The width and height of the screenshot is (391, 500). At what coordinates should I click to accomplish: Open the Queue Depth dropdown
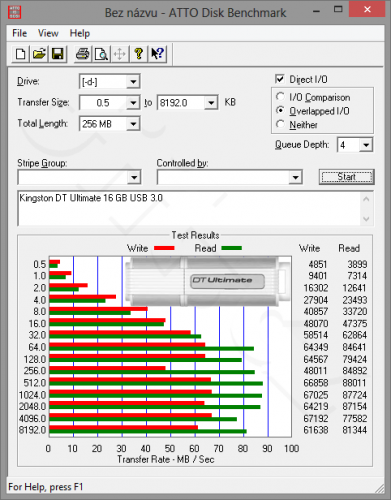click(x=366, y=145)
